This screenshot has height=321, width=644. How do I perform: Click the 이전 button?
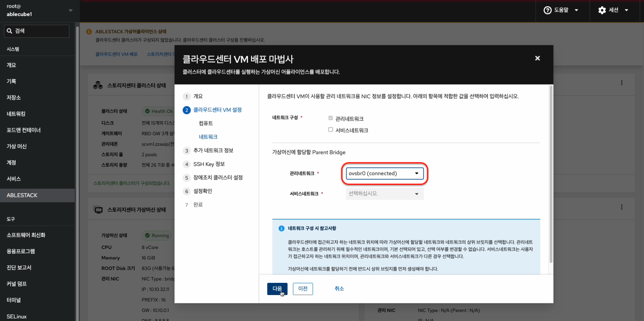pyautogui.click(x=303, y=289)
